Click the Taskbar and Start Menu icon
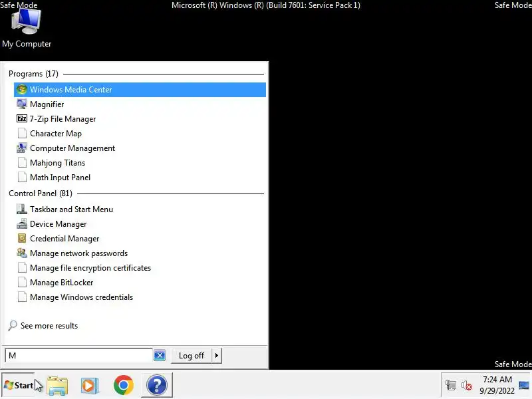This screenshot has width=532, height=399. coord(22,209)
